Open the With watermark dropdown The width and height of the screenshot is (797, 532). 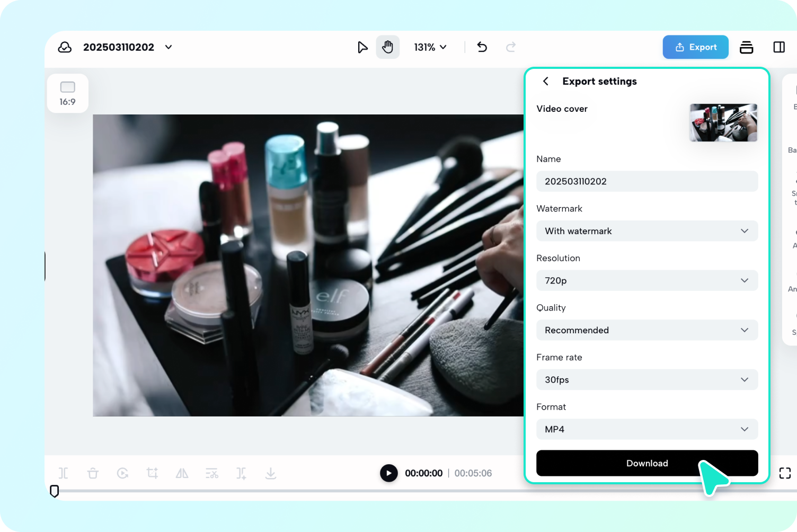(x=647, y=231)
